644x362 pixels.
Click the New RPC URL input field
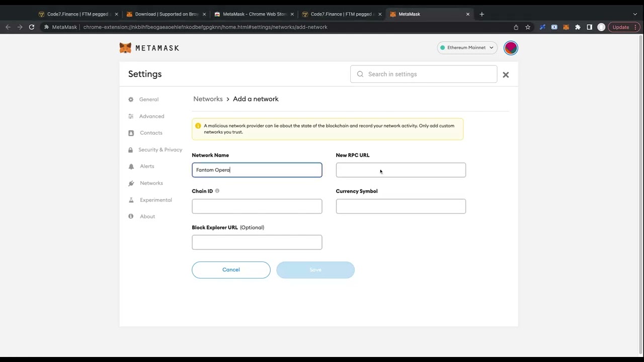pos(401,170)
